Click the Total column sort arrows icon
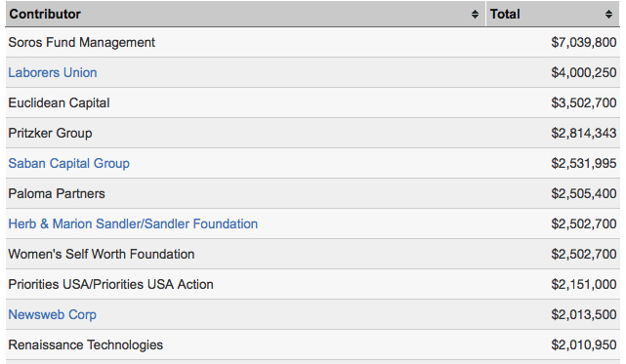The width and height of the screenshot is (626, 364). click(608, 15)
